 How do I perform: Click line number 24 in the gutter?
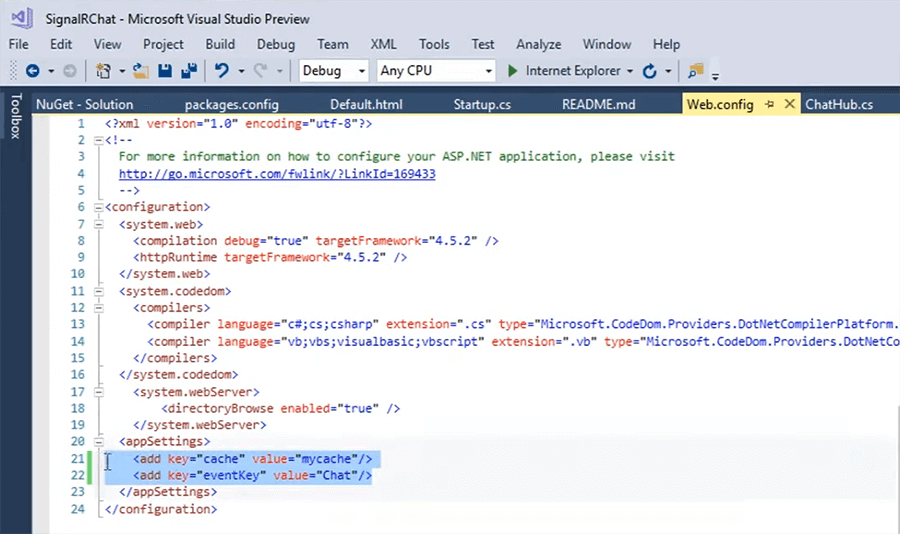77,509
